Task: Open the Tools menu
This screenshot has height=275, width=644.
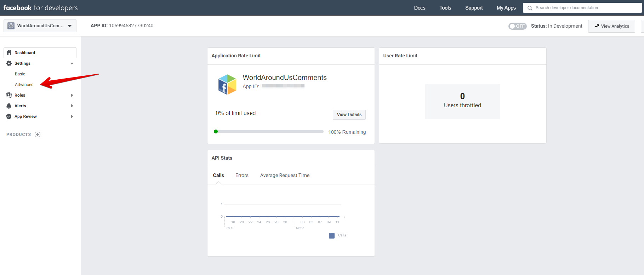Action: tap(445, 8)
